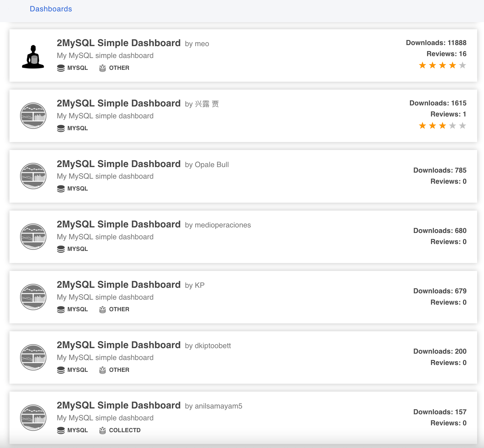Screen dimensions: 484x448
Task: Click the dashboard logo of dkiptoobett's card
Action: (x=33, y=357)
